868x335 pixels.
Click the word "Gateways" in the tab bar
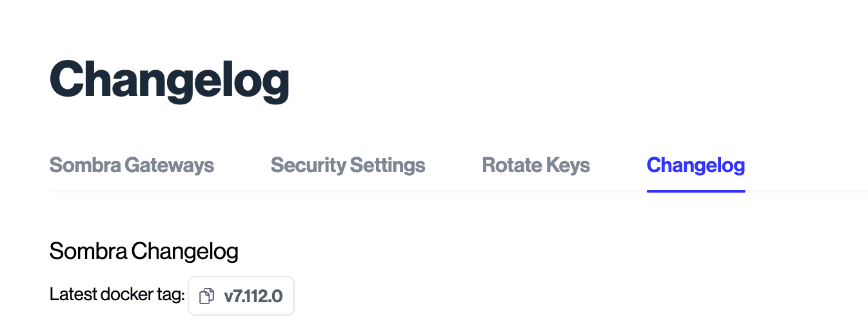tap(169, 165)
